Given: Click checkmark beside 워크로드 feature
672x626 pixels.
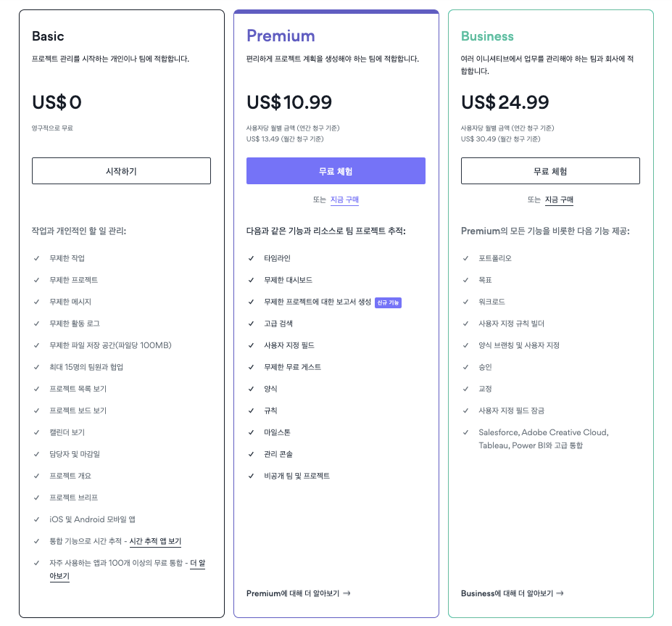Looking at the screenshot, I should click(466, 302).
